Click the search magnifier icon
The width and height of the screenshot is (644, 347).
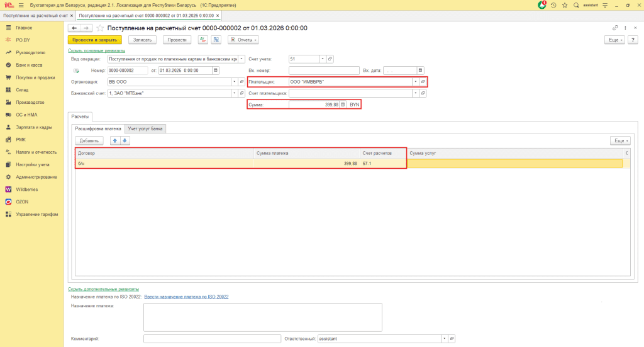pyautogui.click(x=575, y=5)
